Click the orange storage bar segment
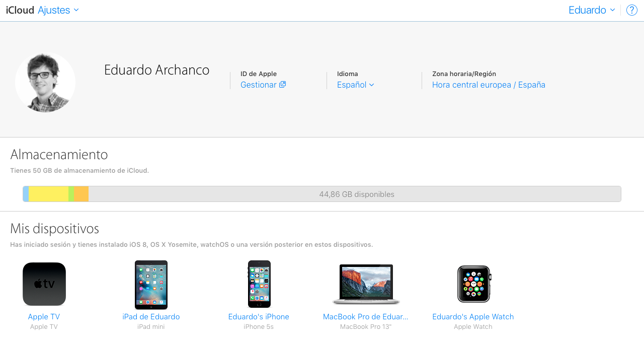Image resolution: width=644 pixels, height=344 pixels. pos(82,194)
